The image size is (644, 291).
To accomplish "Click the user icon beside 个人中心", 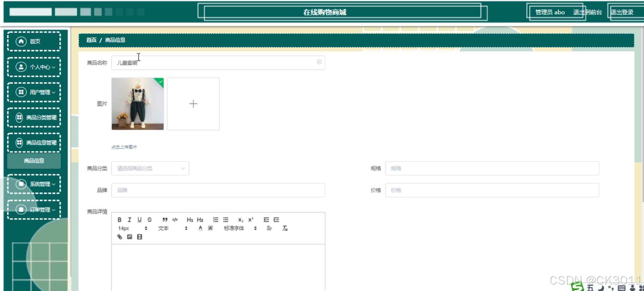I will click(x=21, y=67).
